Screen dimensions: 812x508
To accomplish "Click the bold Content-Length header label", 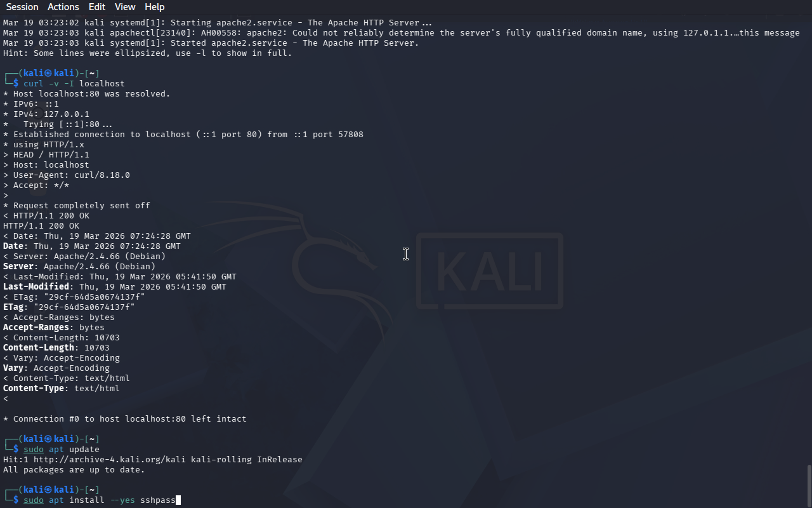I will pos(39,347).
